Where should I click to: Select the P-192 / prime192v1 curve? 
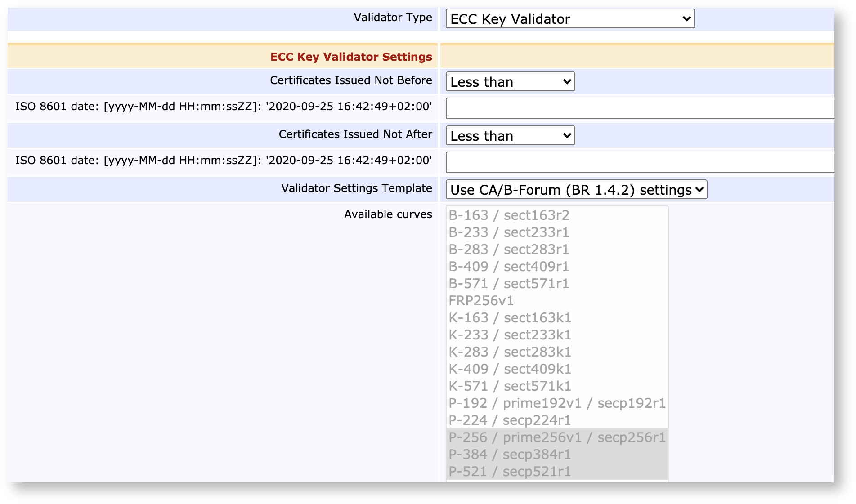557,403
